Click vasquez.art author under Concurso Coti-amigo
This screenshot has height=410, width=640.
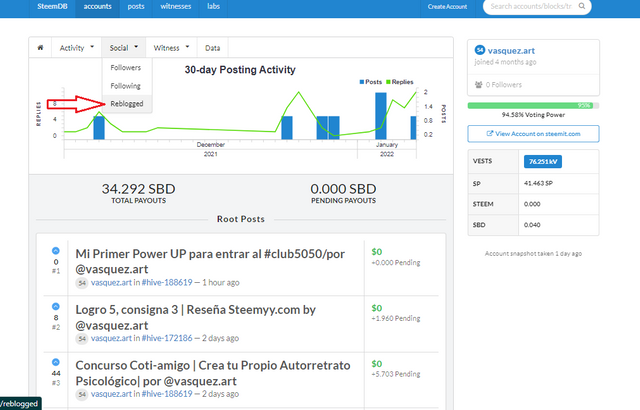point(111,394)
